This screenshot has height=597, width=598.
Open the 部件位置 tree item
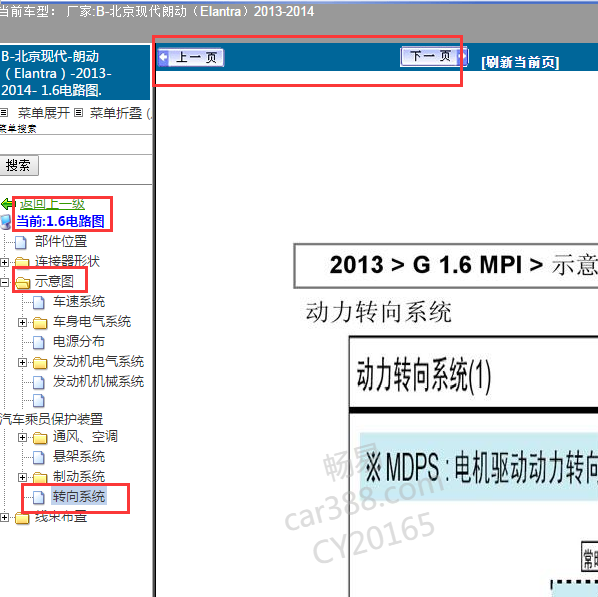pyautogui.click(x=61, y=241)
